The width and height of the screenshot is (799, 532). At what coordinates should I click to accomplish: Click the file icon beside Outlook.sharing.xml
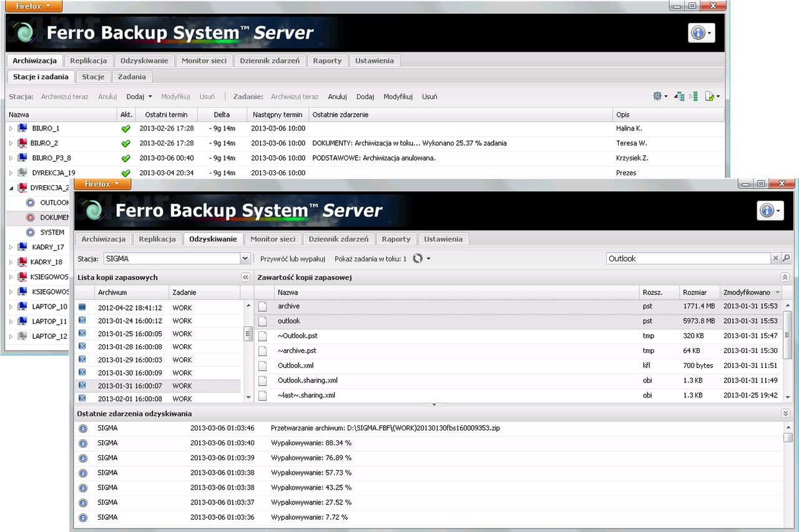[x=263, y=380]
